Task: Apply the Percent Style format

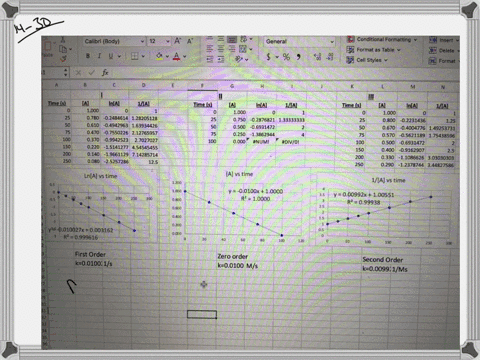Action: [x=286, y=57]
